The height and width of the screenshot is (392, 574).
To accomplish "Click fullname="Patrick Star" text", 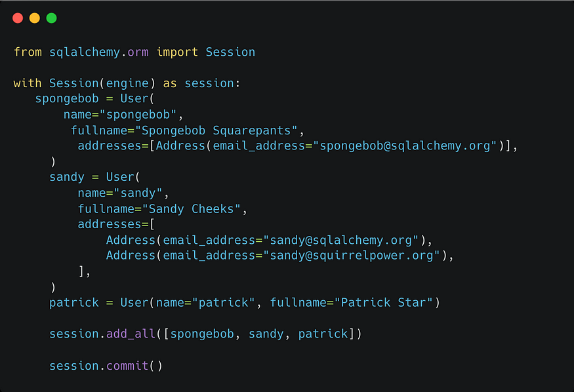I will [x=352, y=303].
